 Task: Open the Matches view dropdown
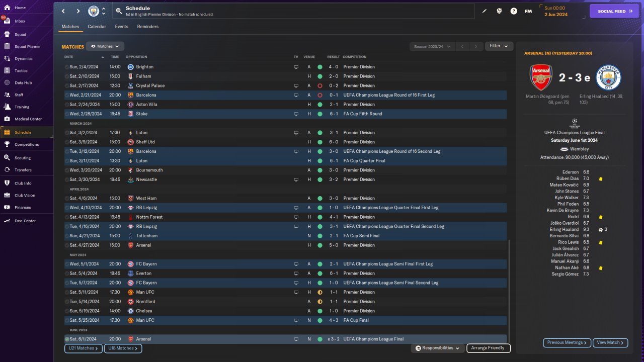[105, 46]
